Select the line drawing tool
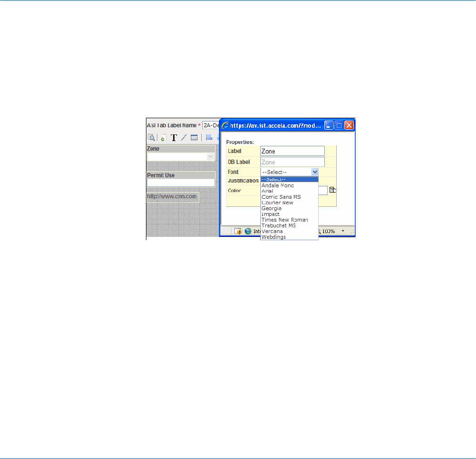The image size is (476, 459). point(184,137)
